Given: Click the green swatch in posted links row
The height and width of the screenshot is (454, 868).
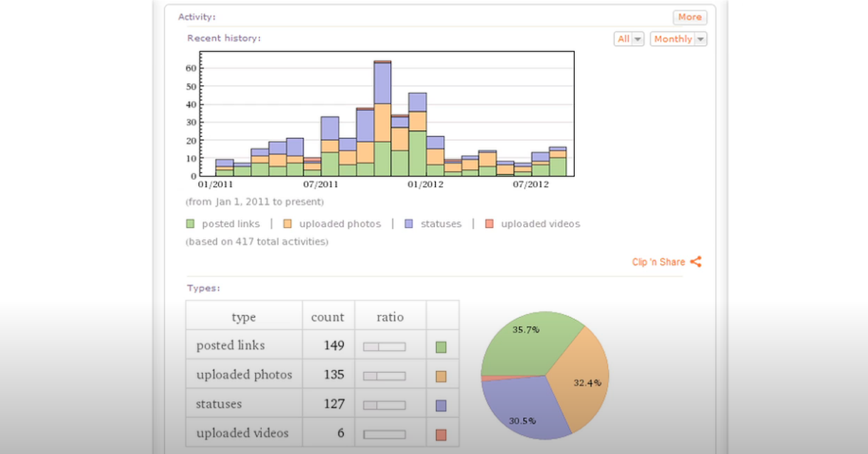Looking at the screenshot, I should [x=441, y=347].
